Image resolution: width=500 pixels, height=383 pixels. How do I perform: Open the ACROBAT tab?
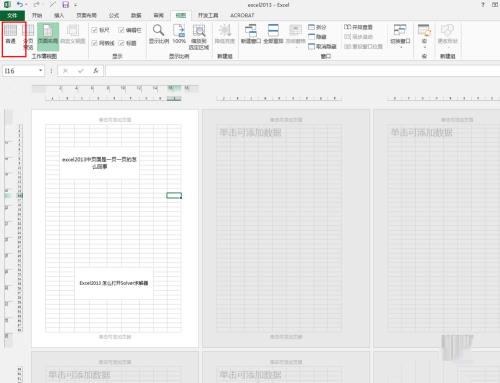242,15
